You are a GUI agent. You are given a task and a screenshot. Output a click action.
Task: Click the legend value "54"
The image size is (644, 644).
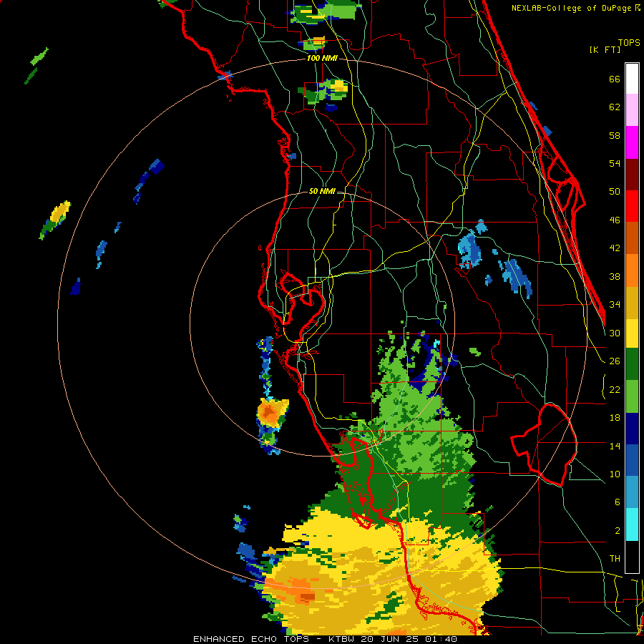pos(615,163)
